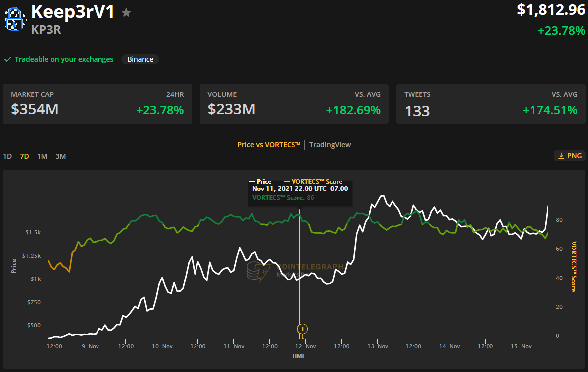Open the Tweets stat card
The image size is (588, 372).
490,104
